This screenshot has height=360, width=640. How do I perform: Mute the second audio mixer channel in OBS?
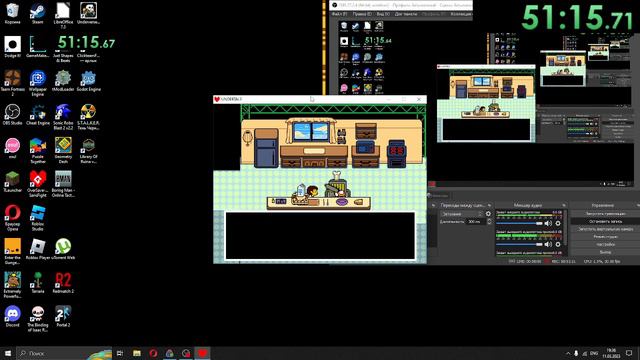point(548,244)
